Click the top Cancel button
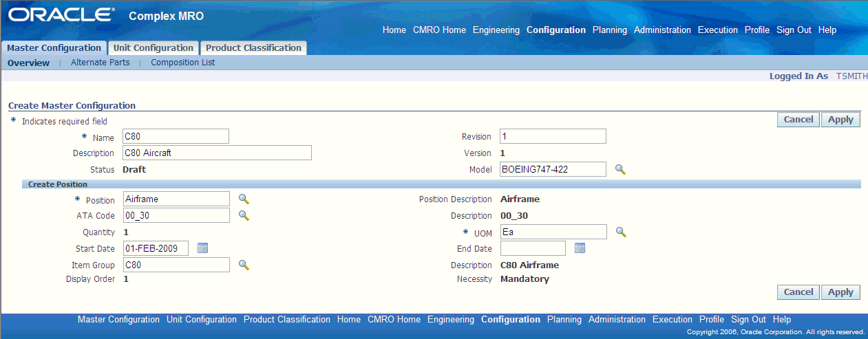The width and height of the screenshot is (868, 339). tap(798, 120)
